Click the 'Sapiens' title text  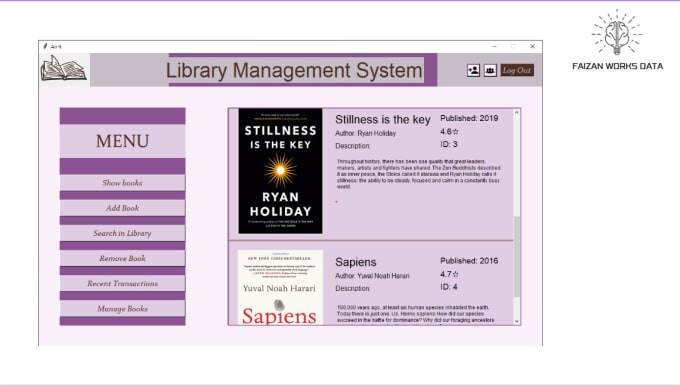click(356, 262)
